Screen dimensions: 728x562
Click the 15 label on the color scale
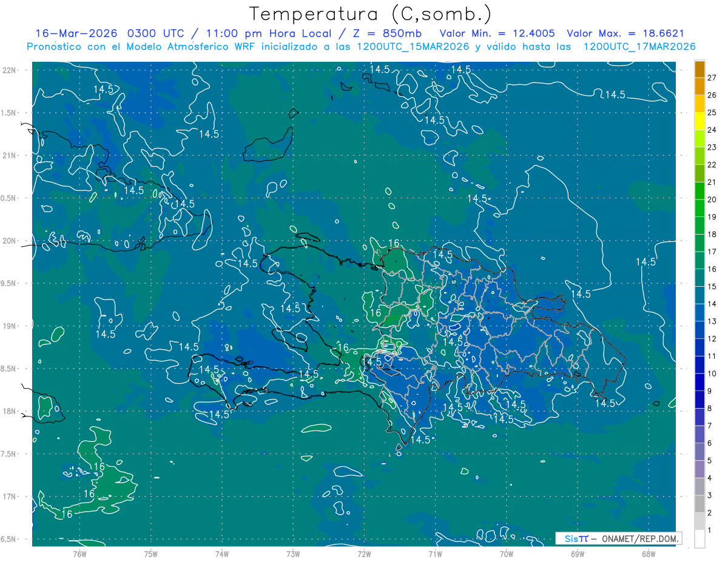point(712,286)
